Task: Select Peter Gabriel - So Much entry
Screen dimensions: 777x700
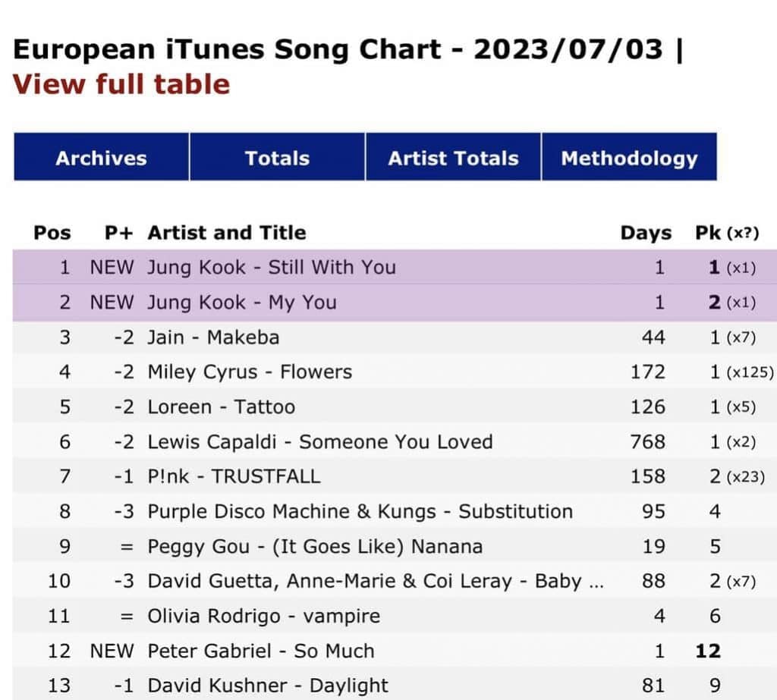Action: tap(260, 651)
